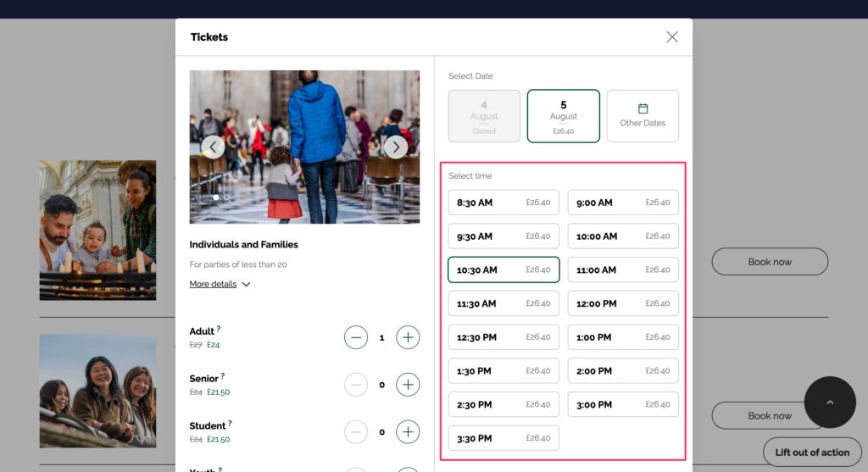Choose the 12:00 PM time slot
Viewport: 868px width, 472px height.
pyautogui.click(x=623, y=303)
